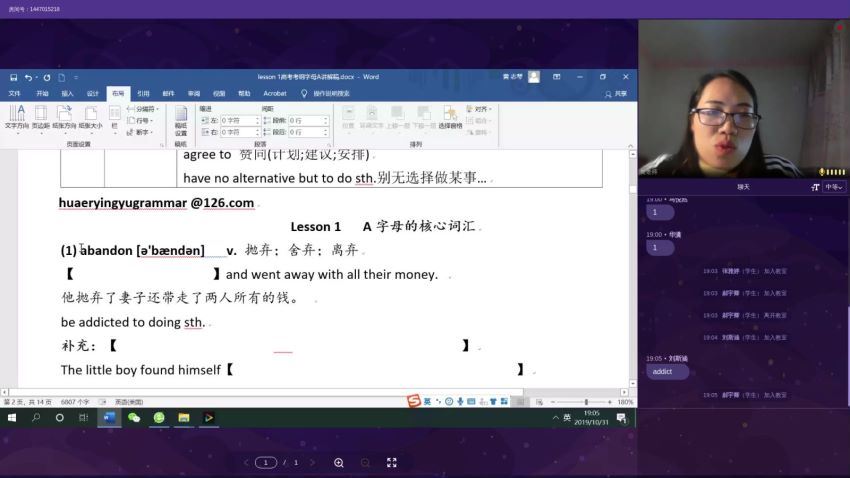
Task: Click the Share (共享) button in Word
Action: click(x=616, y=94)
